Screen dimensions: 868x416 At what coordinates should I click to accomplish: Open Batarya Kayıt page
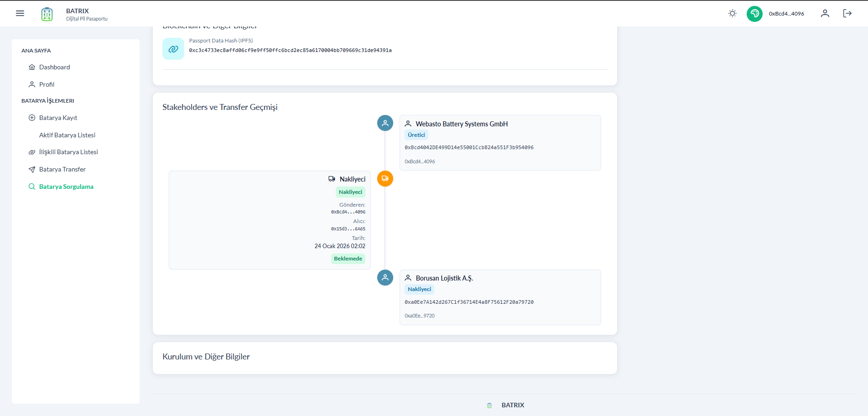coord(58,118)
